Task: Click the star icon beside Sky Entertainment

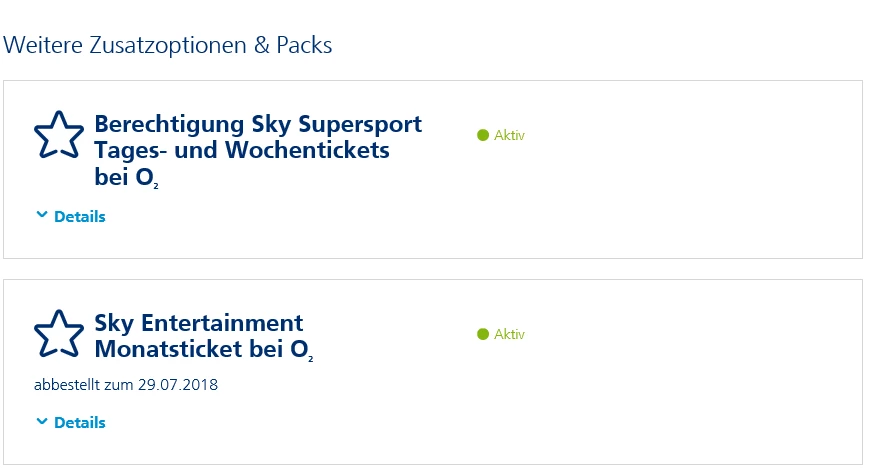Action: (59, 334)
